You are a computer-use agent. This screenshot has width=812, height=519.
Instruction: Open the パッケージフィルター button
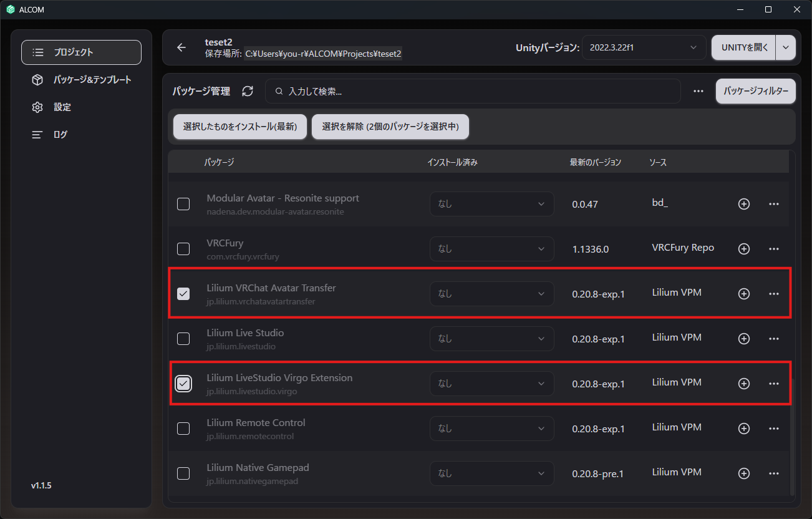756,91
